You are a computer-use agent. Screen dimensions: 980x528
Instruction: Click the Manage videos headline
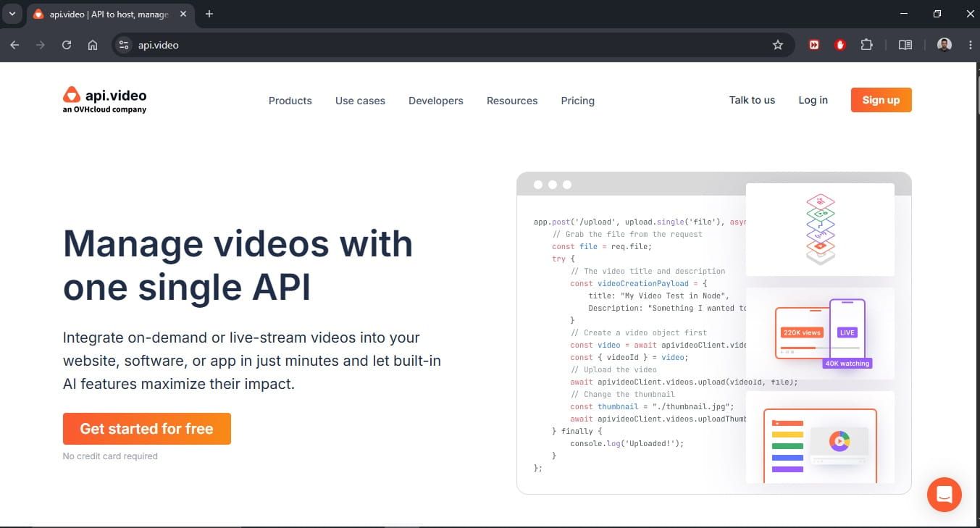coord(238,265)
